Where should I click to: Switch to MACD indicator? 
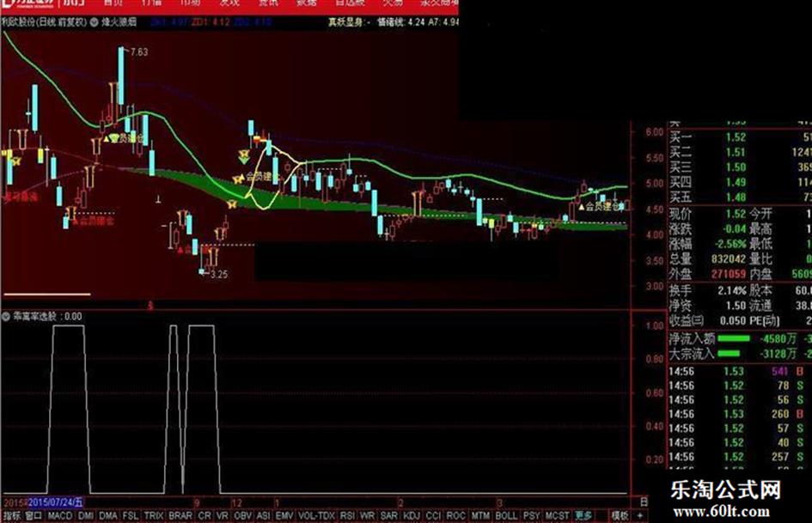point(60,516)
